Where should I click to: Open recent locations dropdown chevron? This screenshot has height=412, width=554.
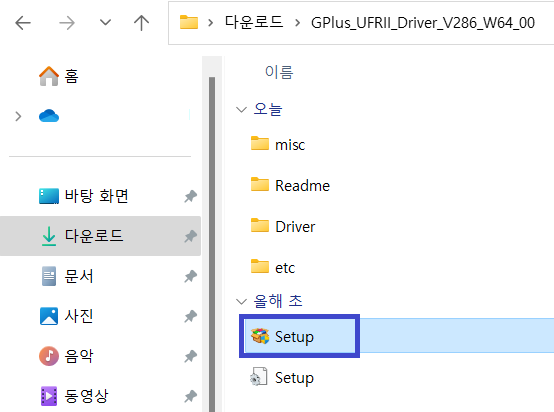105,23
